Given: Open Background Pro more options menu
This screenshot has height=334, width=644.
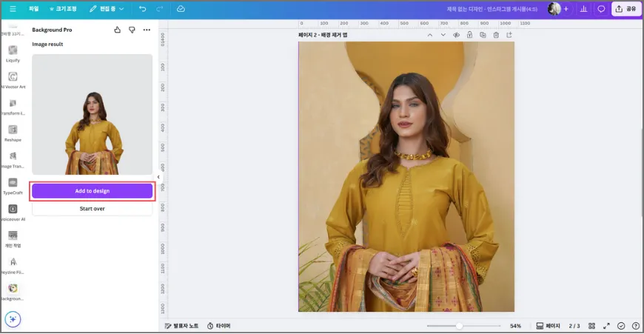Looking at the screenshot, I should click(x=147, y=30).
